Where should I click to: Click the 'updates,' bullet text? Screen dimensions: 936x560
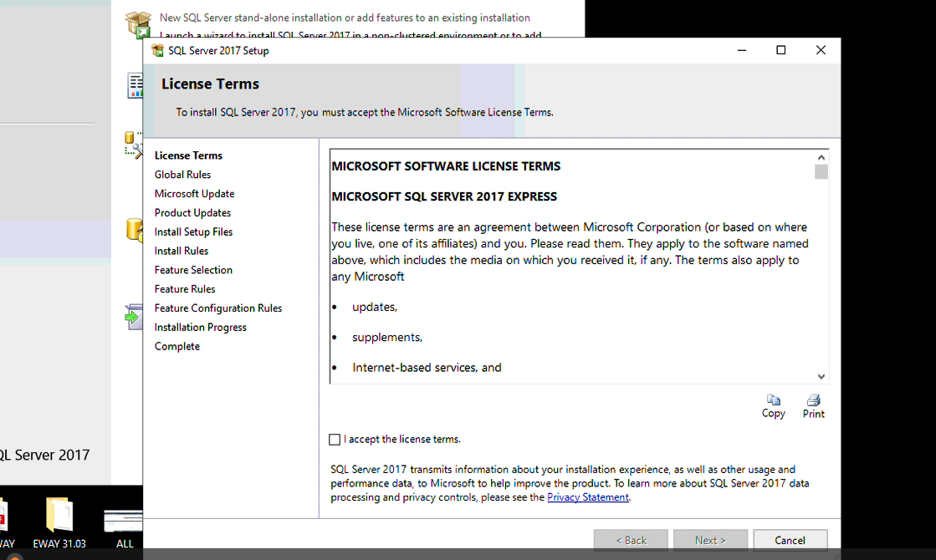(x=375, y=307)
